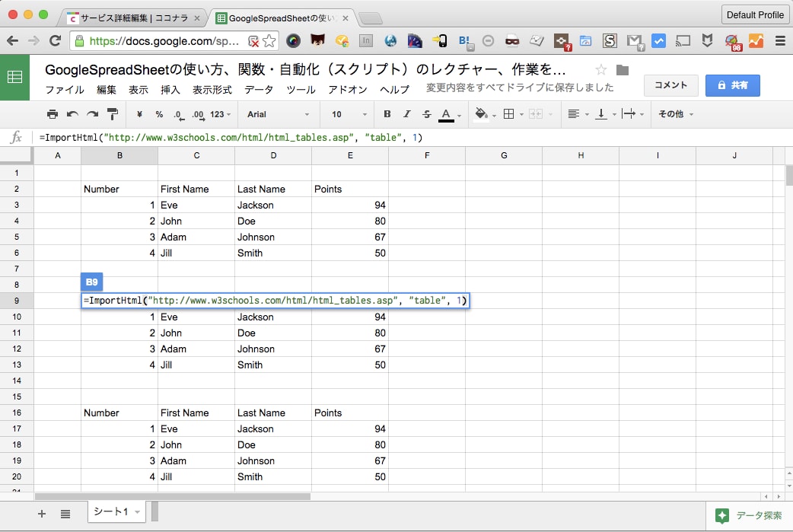Open the 編集 menu

(x=107, y=90)
